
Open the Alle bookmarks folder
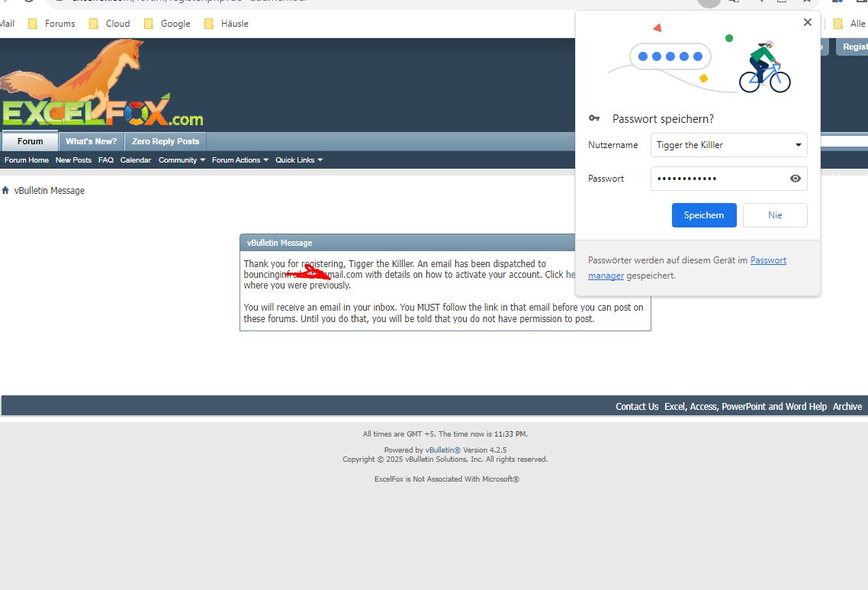coord(850,23)
